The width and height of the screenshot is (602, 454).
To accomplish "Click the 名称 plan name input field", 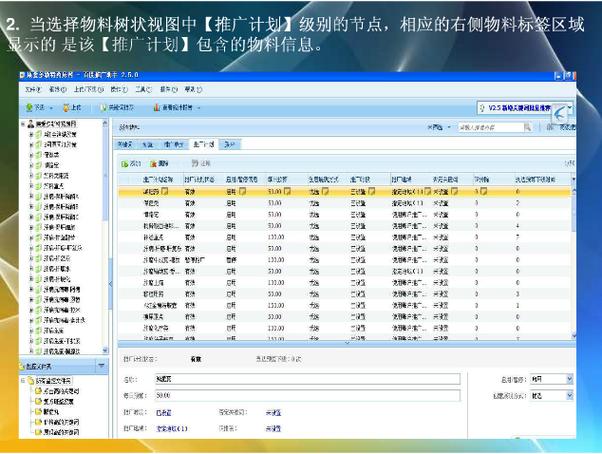I will point(308,379).
